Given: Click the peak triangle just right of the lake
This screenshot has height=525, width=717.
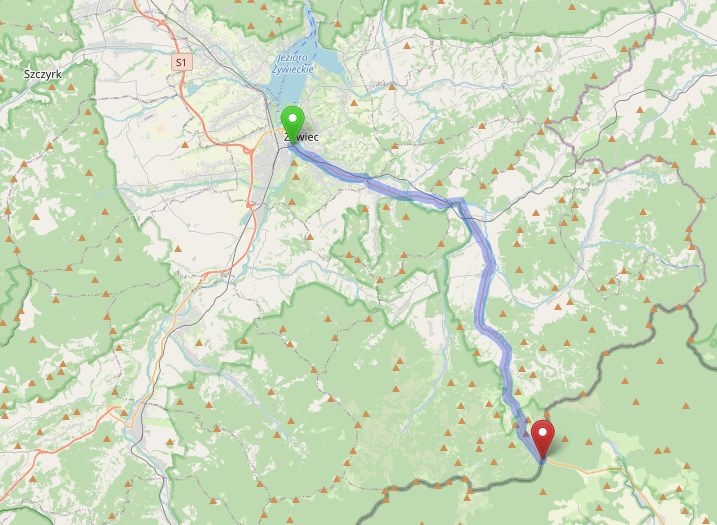Looking at the screenshot, I should [x=353, y=103].
